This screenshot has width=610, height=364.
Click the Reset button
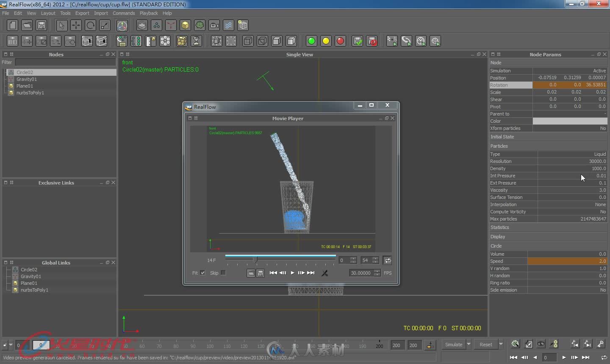point(486,345)
